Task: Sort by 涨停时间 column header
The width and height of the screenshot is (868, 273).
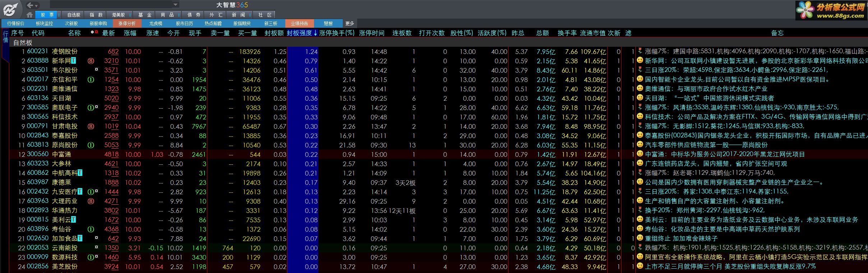Action: click(371, 33)
